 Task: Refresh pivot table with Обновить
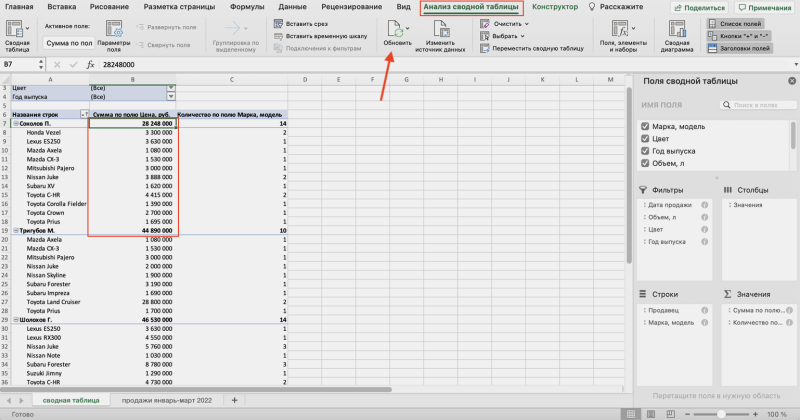point(397,34)
